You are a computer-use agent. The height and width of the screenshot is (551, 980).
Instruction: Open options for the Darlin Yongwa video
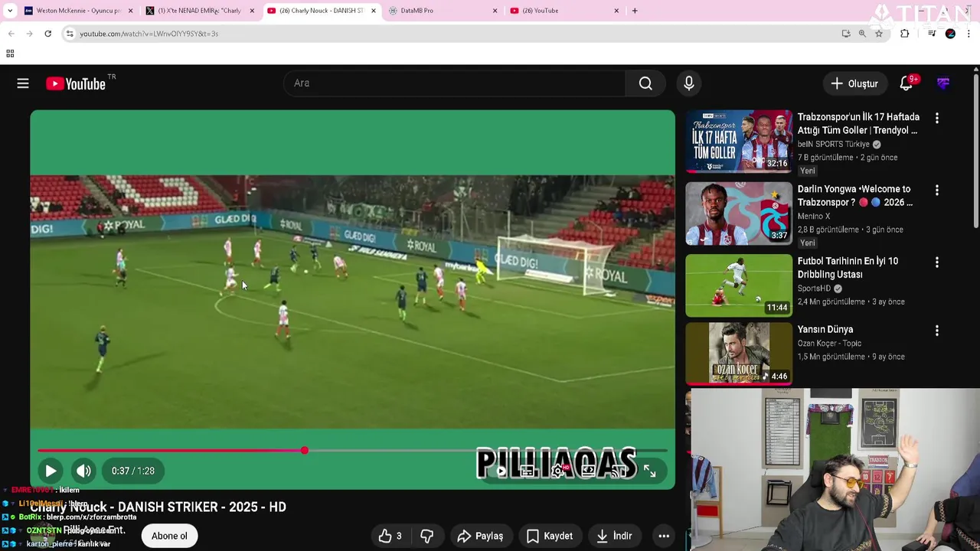936,190
